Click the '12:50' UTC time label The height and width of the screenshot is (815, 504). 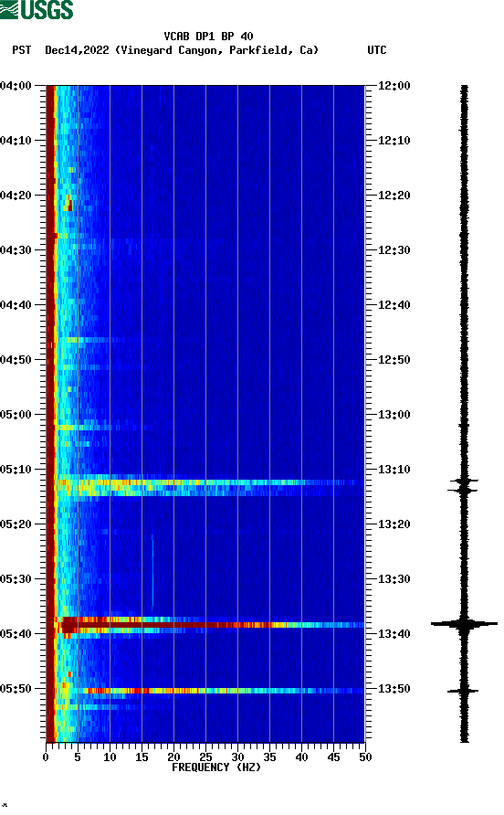394,360
